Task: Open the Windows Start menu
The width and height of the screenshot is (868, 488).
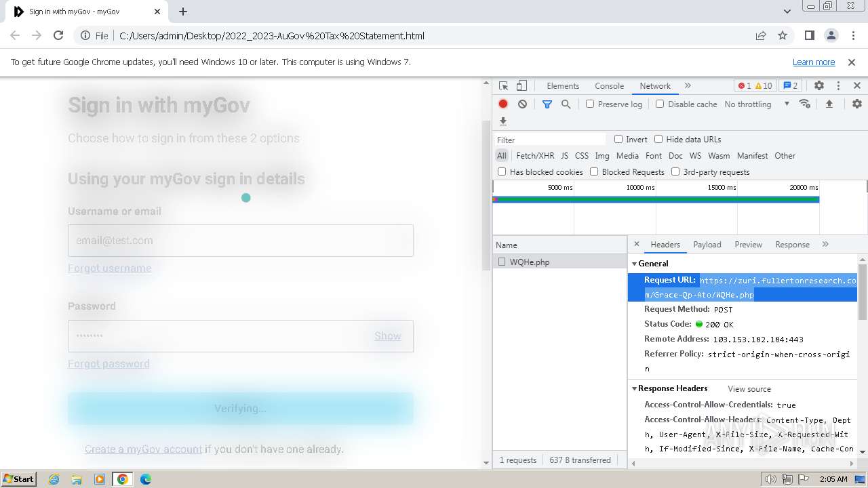Action: pos(18,479)
